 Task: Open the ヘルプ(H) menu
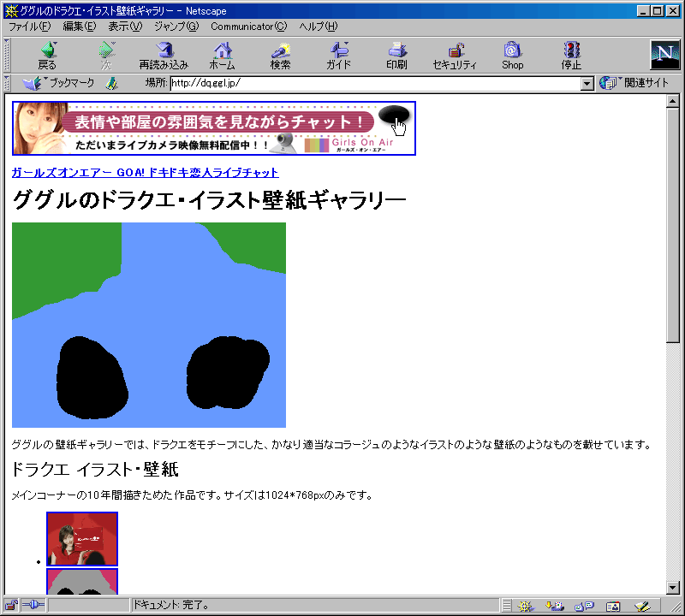point(319,27)
